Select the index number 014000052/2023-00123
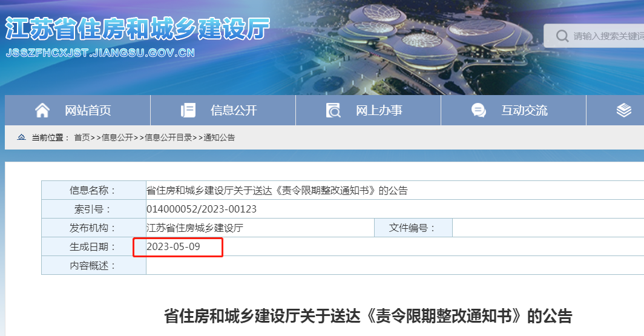The width and height of the screenshot is (644, 336). pyautogui.click(x=201, y=209)
